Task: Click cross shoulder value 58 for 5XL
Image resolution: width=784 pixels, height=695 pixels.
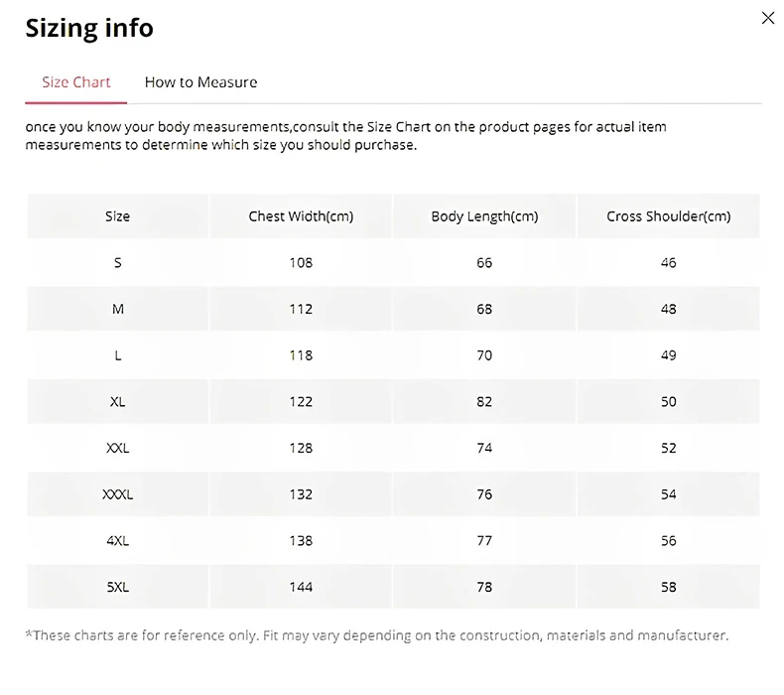Action: tap(668, 587)
